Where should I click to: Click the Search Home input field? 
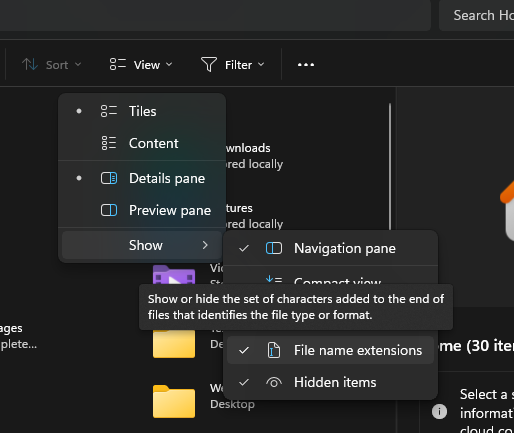477,15
